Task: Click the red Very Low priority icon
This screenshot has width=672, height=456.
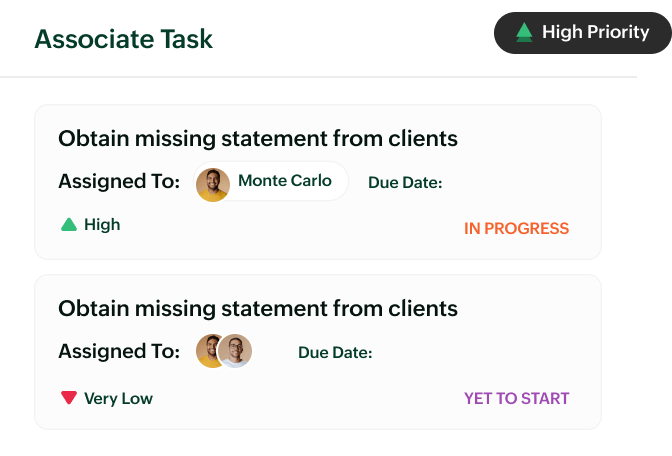Action: click(x=69, y=398)
